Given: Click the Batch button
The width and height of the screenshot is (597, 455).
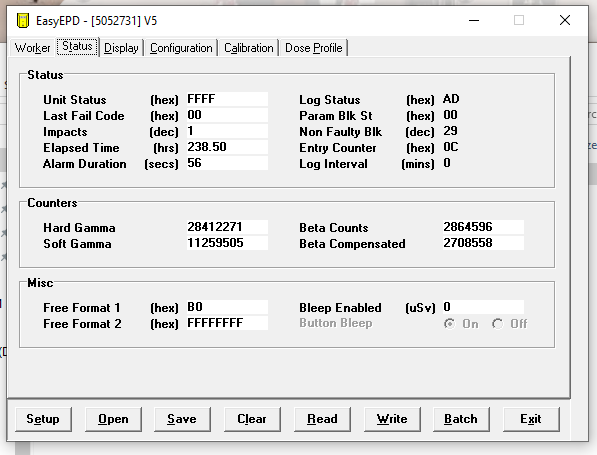Looking at the screenshot, I should pyautogui.click(x=461, y=419).
